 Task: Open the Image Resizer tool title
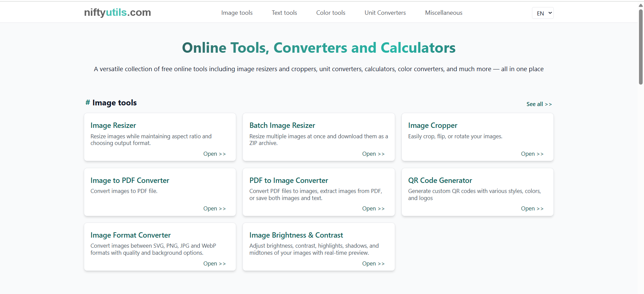[x=113, y=126]
